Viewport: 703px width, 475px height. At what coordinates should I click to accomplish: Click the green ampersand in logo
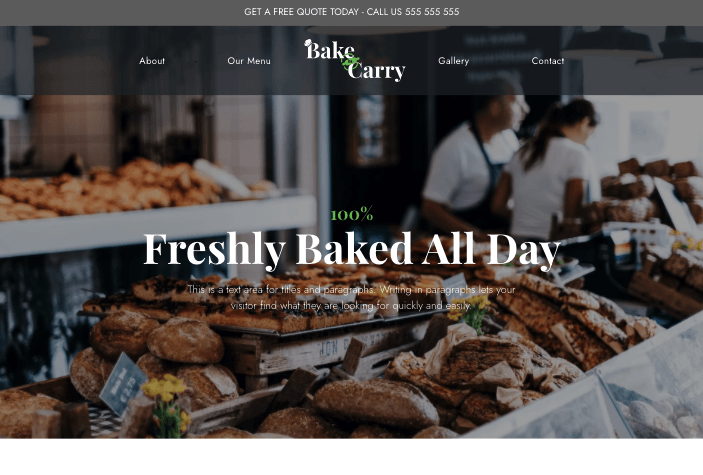point(350,62)
